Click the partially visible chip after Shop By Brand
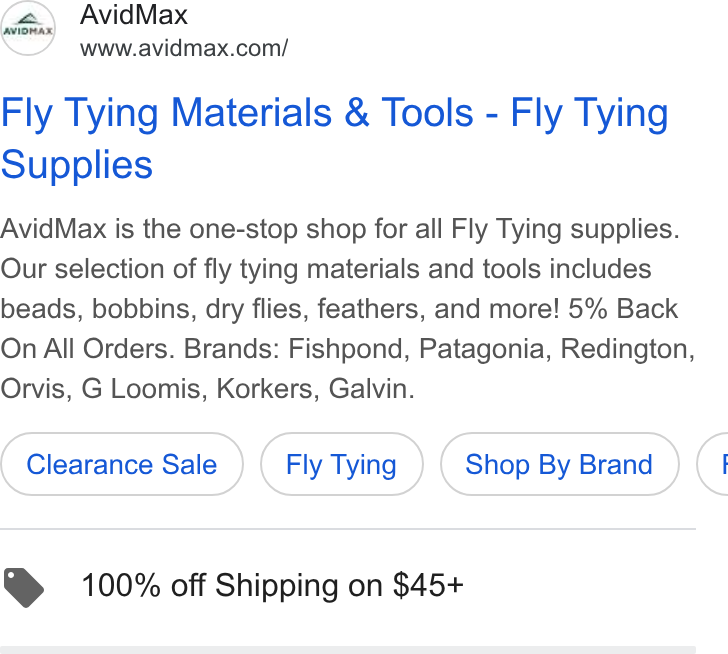 [x=713, y=464]
